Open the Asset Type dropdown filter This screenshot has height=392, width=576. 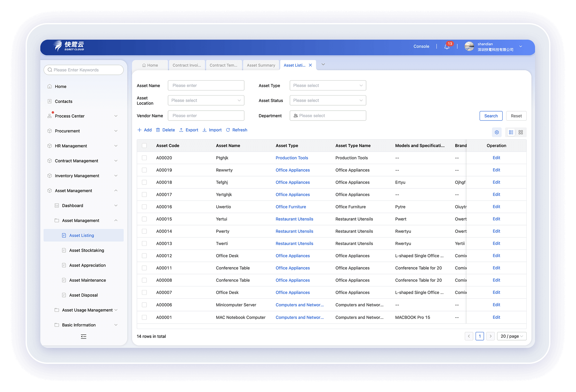328,86
